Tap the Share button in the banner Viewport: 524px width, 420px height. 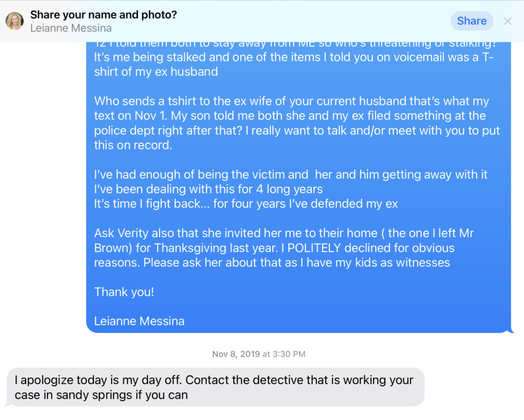click(x=471, y=21)
